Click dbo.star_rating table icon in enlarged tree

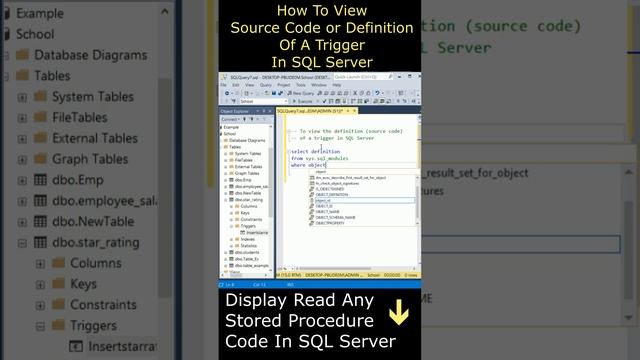pos(40,242)
